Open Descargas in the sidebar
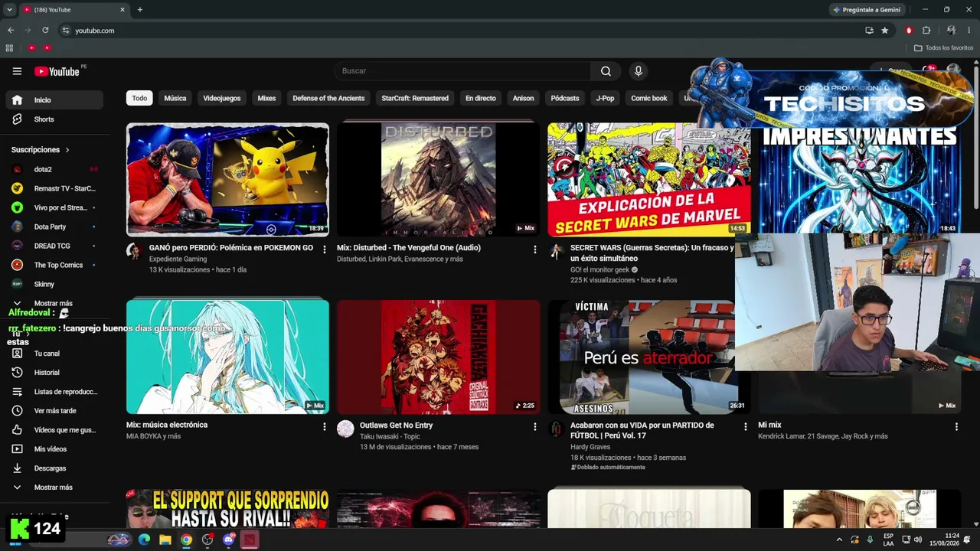This screenshot has height=551, width=980. click(x=54, y=468)
